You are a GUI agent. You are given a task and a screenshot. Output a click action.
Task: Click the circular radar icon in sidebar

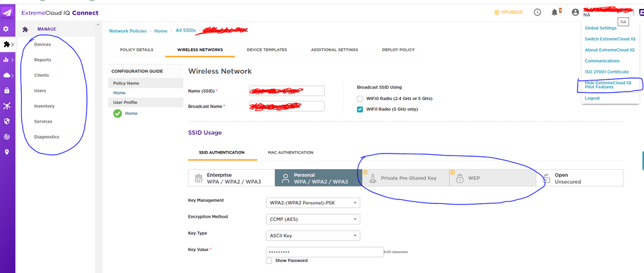[x=6, y=137]
